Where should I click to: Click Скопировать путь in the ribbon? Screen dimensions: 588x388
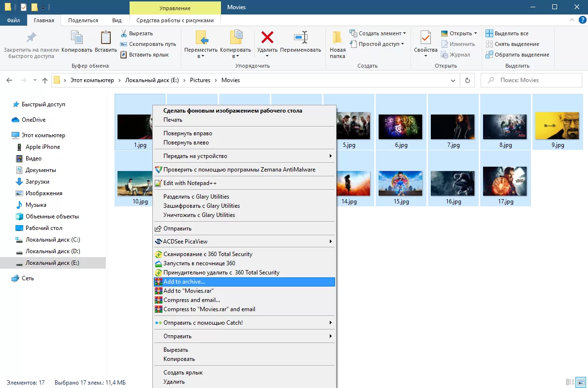(x=148, y=44)
